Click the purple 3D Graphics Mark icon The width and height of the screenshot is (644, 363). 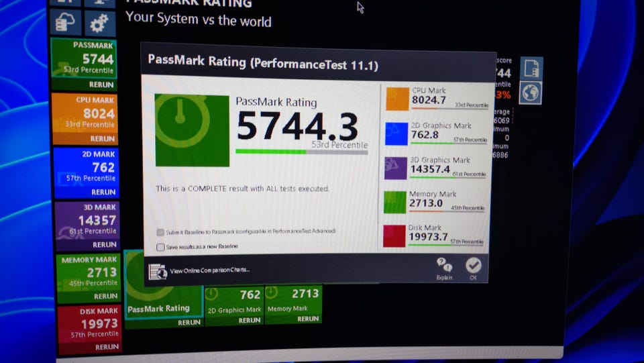pyautogui.click(x=396, y=168)
